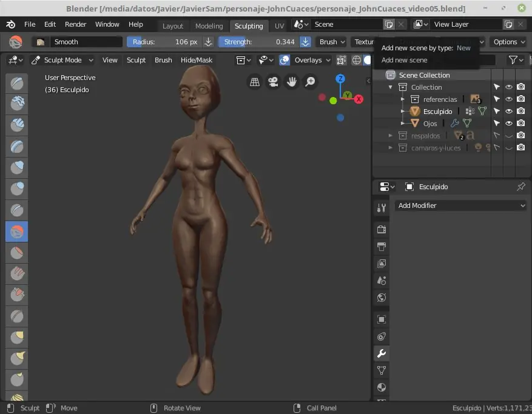This screenshot has width=532, height=414.
Task: Click the Blender logo menu icon
Action: [10, 24]
